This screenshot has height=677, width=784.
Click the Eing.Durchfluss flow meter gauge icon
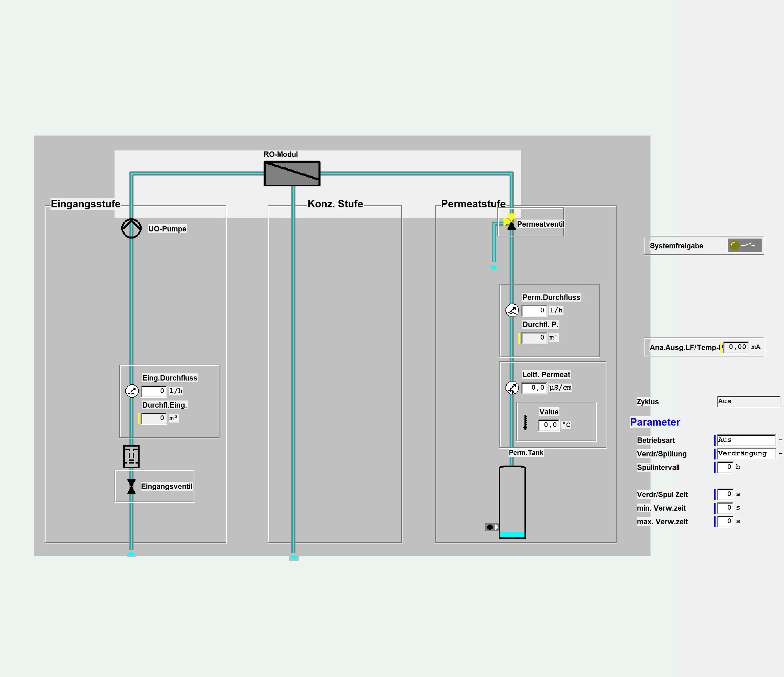(x=132, y=391)
